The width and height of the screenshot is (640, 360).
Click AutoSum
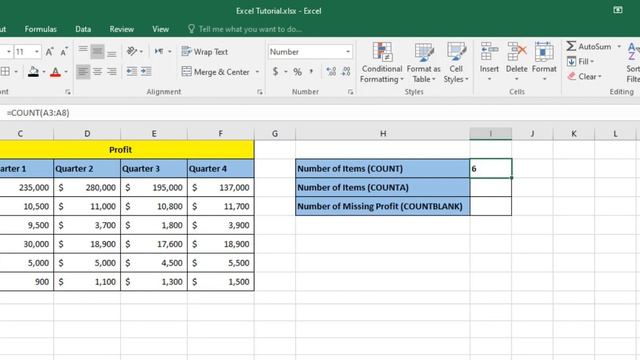[x=589, y=47]
